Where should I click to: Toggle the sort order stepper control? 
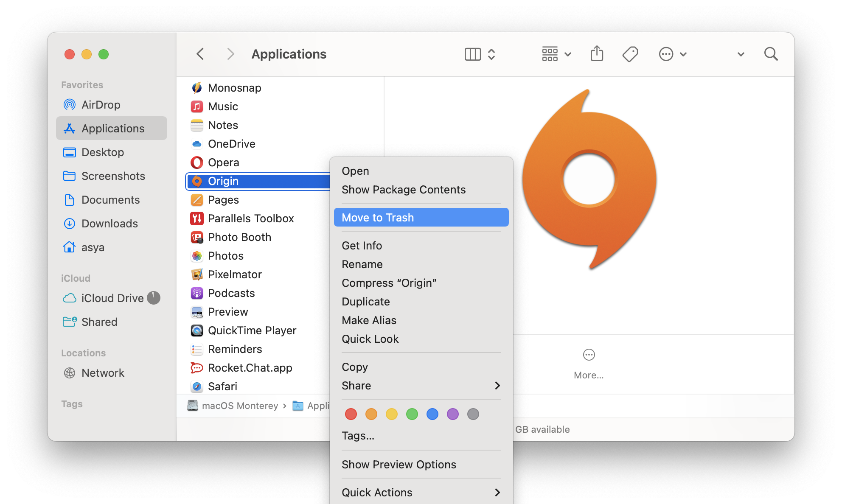[492, 54]
